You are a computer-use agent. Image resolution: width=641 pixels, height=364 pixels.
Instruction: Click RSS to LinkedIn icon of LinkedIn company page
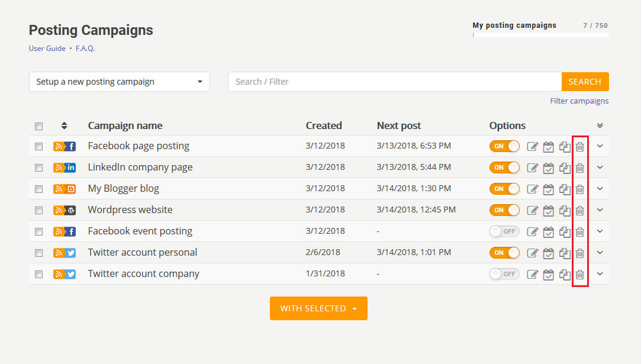(65, 167)
